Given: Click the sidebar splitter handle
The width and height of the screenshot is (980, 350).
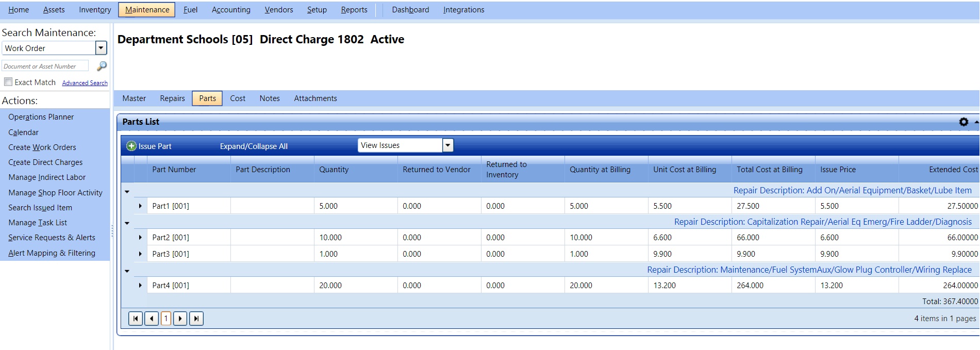Looking at the screenshot, I should (112, 230).
